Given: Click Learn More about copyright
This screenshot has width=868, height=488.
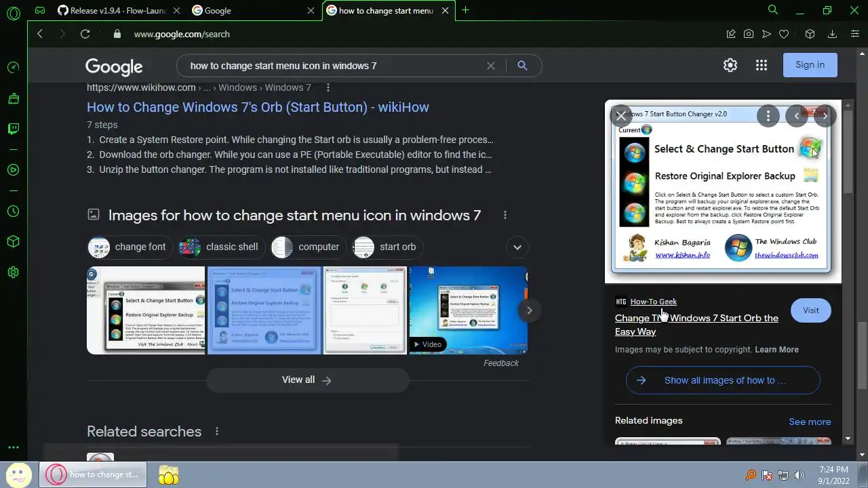Looking at the screenshot, I should [776, 350].
